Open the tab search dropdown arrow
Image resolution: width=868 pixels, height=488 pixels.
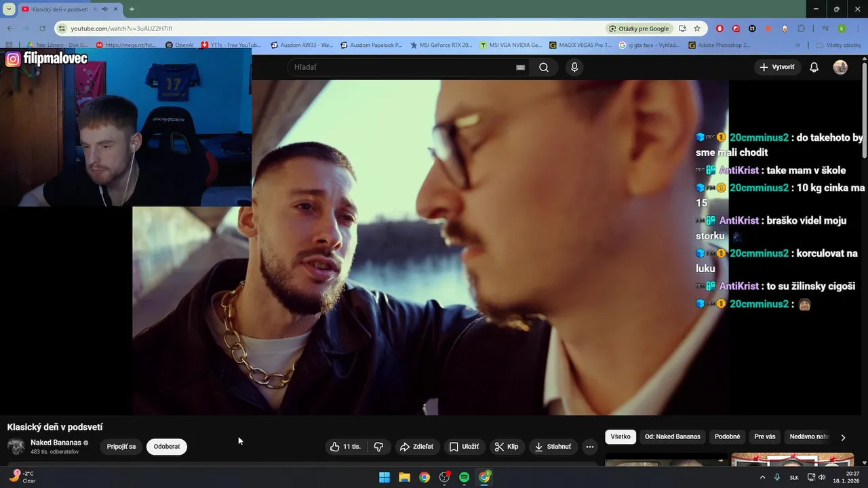(9, 9)
